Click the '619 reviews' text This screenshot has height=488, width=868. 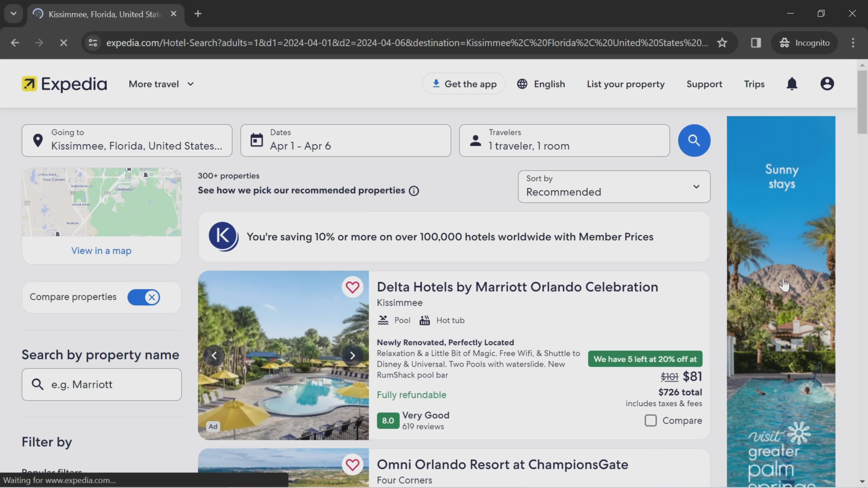click(x=423, y=426)
